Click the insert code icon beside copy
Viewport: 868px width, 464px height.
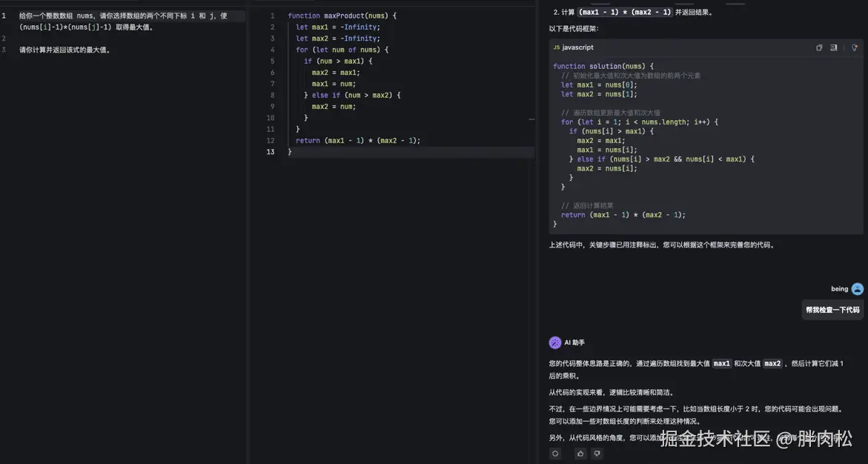click(834, 47)
